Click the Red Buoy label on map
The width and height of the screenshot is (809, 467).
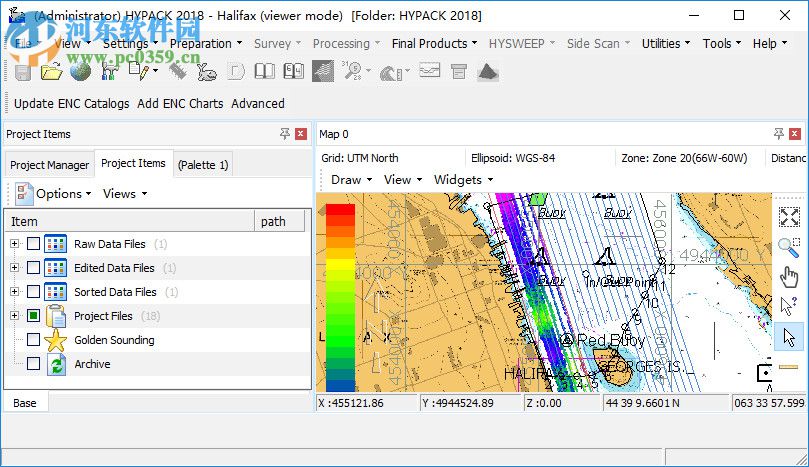610,340
